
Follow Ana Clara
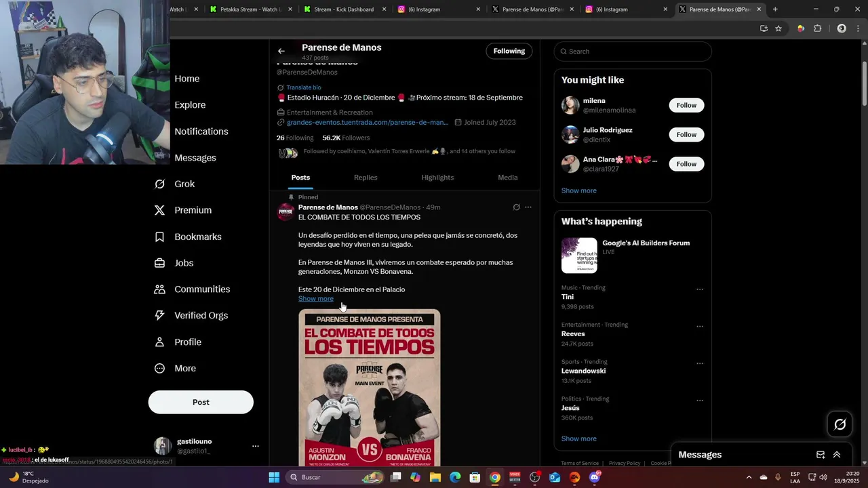click(x=686, y=164)
